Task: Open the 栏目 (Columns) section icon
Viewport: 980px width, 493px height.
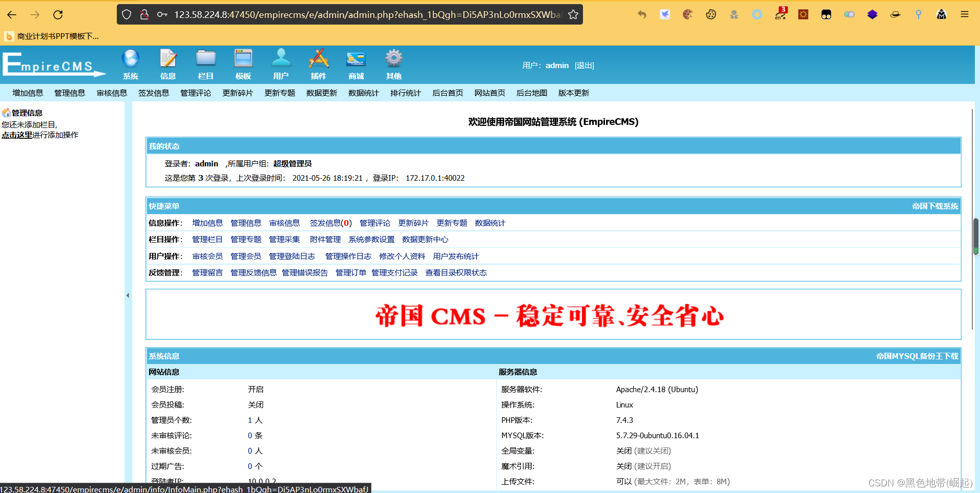Action: pyautogui.click(x=205, y=60)
